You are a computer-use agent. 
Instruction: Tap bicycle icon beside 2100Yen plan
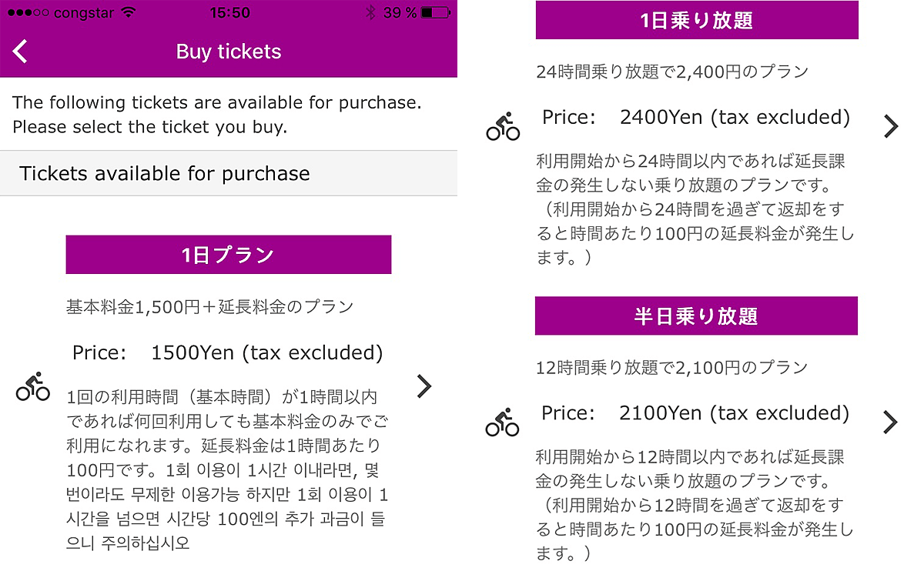tap(502, 422)
